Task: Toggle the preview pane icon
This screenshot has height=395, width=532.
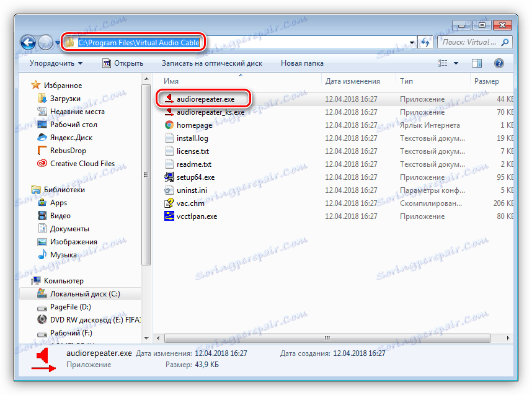Action: 477,63
